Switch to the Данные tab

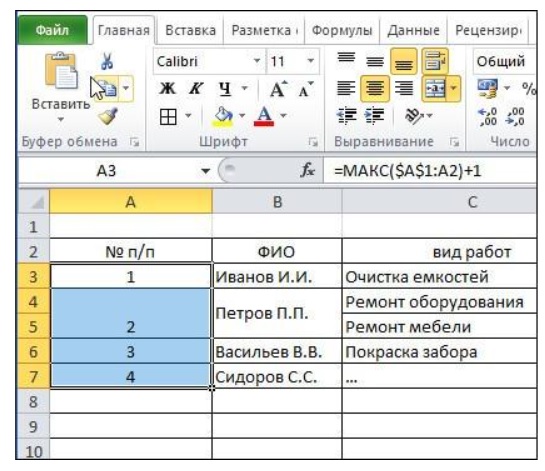point(413,31)
